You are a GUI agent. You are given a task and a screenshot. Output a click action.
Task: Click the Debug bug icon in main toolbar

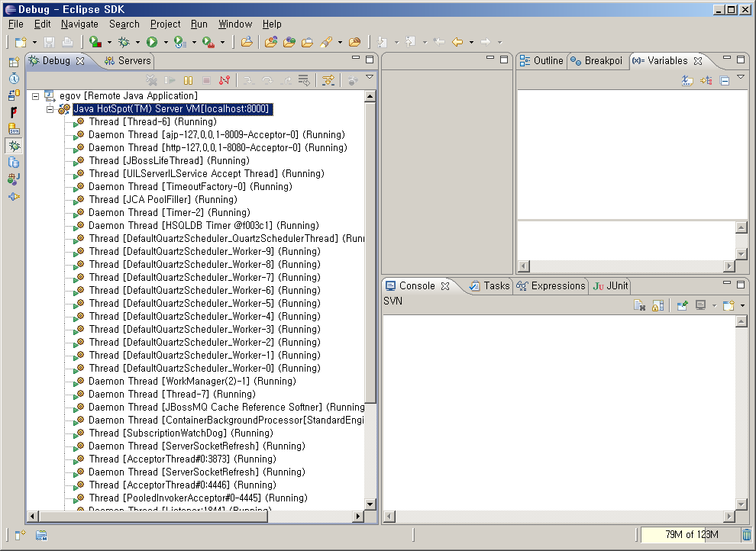tap(123, 42)
